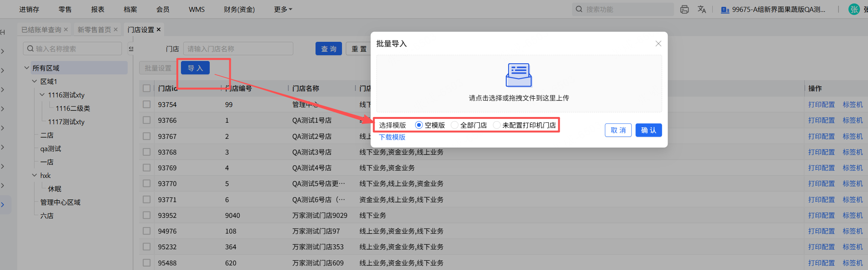Close the 已结账单查询 tab
The image size is (868, 270).
[66, 30]
